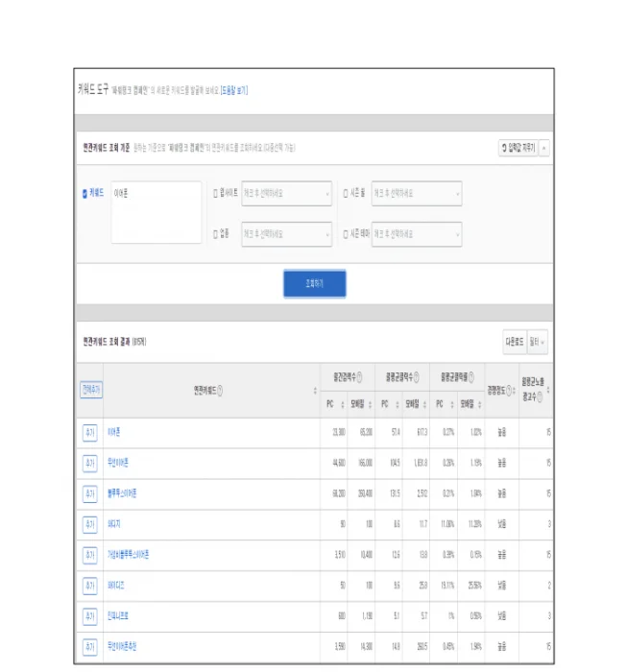Viewport: 626px width, 672px height.
Task: Uncheck the 키워드 checkbox
Action: [x=84, y=194]
